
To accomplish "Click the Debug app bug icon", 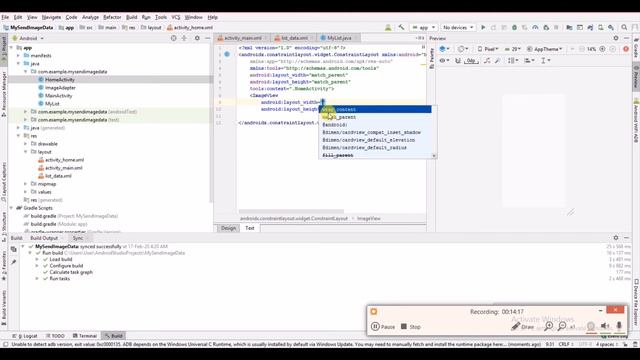I will tap(514, 27).
